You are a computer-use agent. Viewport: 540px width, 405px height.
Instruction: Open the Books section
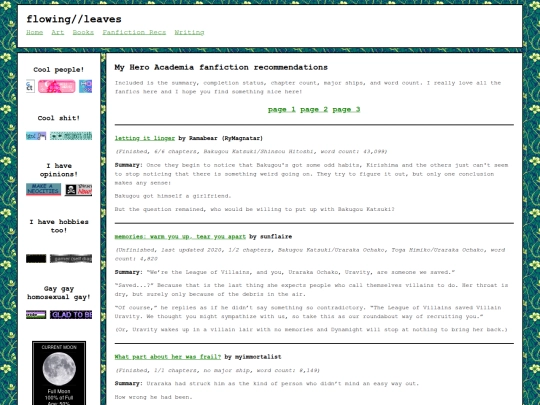(x=83, y=32)
